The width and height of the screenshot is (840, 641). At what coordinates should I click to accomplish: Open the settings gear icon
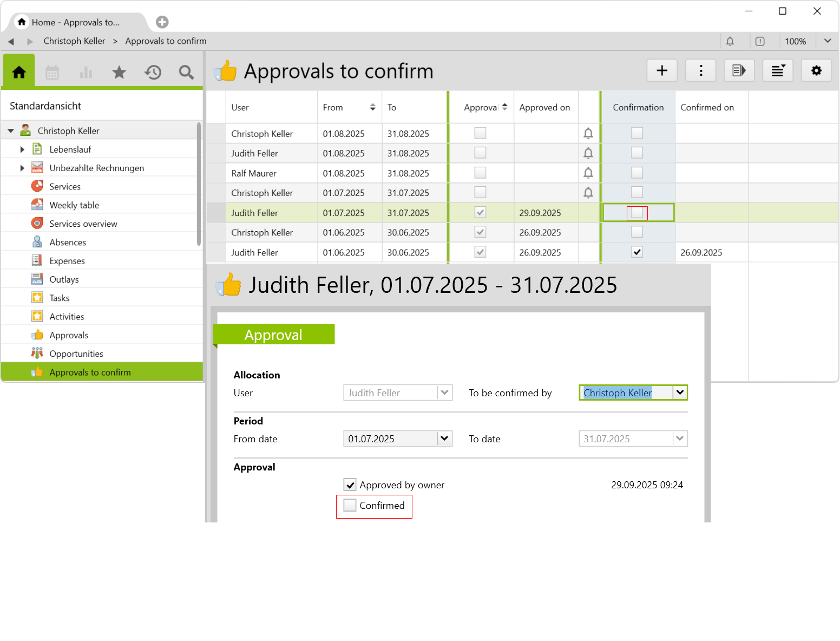816,70
